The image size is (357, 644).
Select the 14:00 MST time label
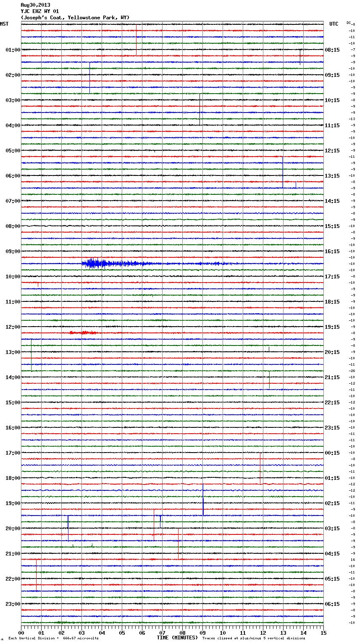pos(13,377)
